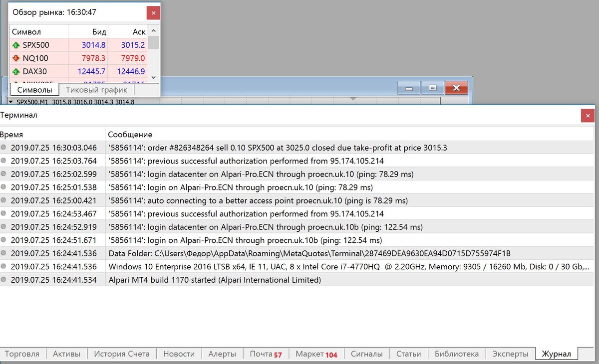This screenshot has height=364, width=599.
Task: Open the Эксперты tab
Action: (510, 354)
